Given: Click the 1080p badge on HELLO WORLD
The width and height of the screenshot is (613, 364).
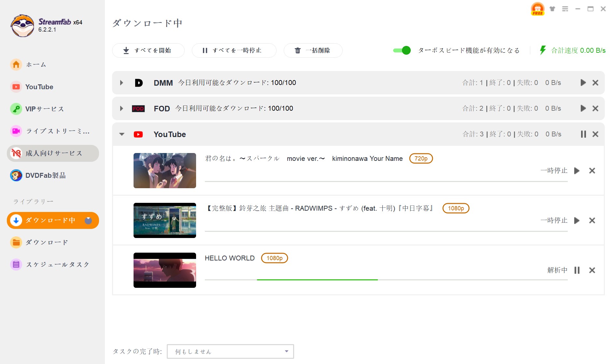Looking at the screenshot, I should tap(275, 258).
